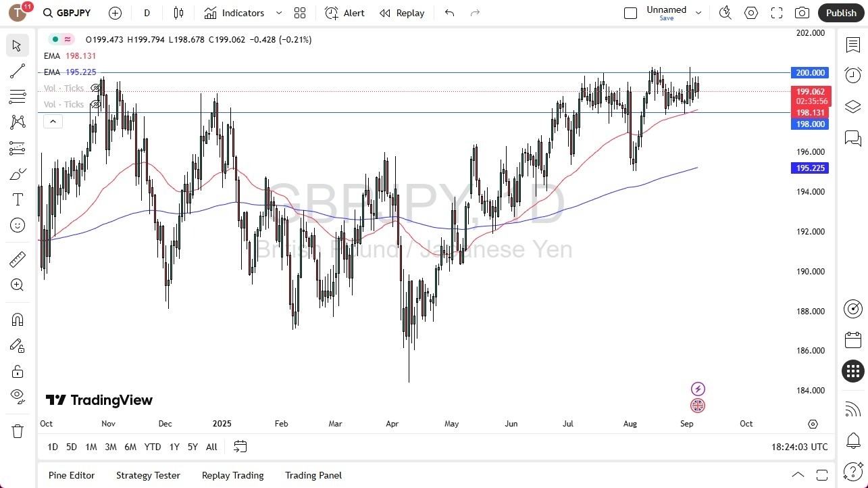868x488 pixels.
Task: Open the Zoom In tool
Action: 18,285
